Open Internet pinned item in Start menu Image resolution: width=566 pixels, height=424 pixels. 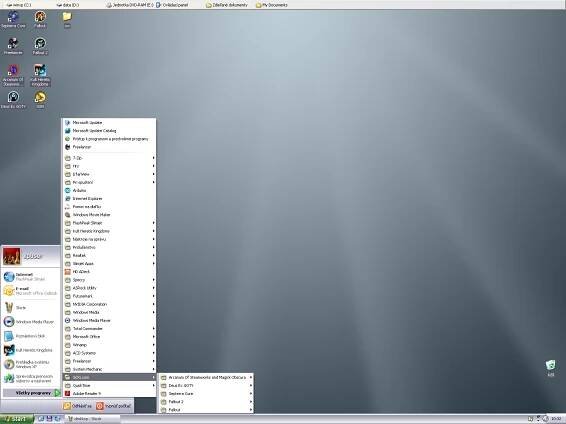pyautogui.click(x=31, y=277)
